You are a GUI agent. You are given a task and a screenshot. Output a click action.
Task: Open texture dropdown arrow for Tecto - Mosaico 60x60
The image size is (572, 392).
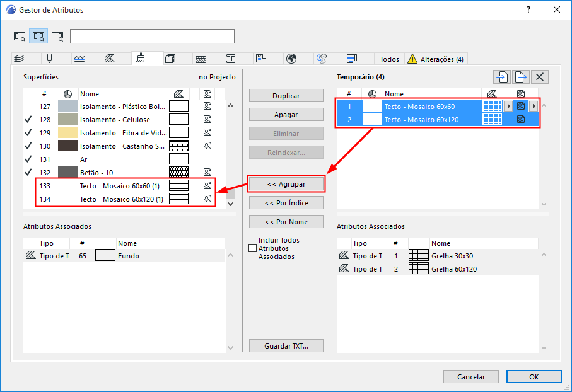(534, 107)
